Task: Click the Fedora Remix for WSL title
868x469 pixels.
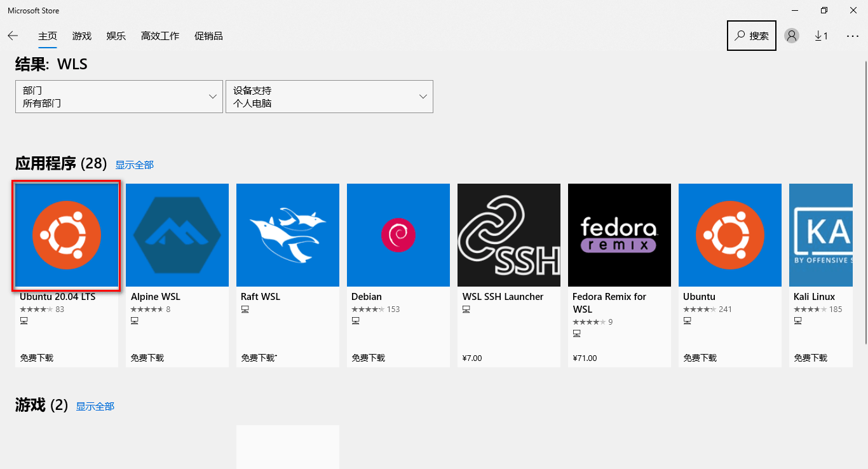Action: pos(609,303)
